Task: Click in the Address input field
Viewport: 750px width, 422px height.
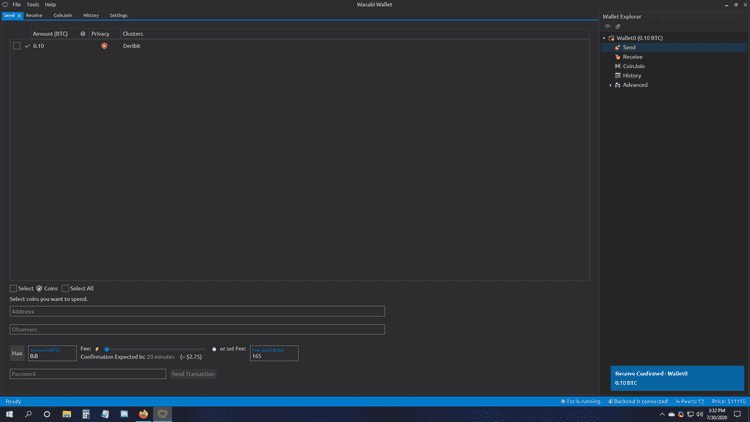Action: [197, 311]
